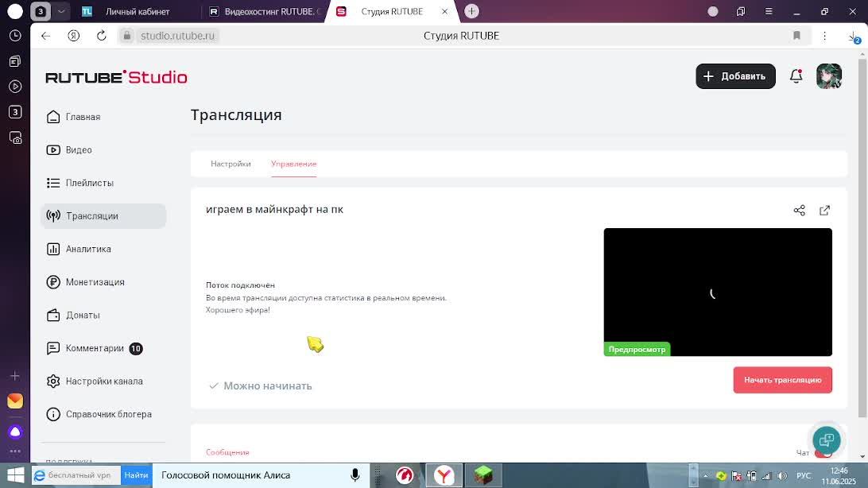The image size is (868, 488).
Task: Bookmark this page
Action: click(796, 36)
